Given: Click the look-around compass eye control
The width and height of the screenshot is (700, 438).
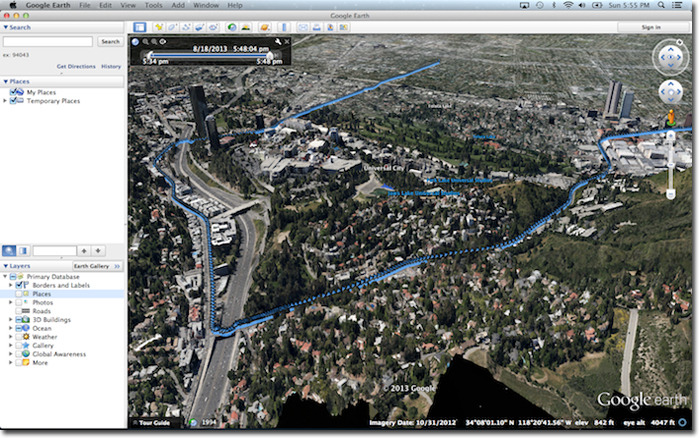Looking at the screenshot, I should click(x=671, y=57).
